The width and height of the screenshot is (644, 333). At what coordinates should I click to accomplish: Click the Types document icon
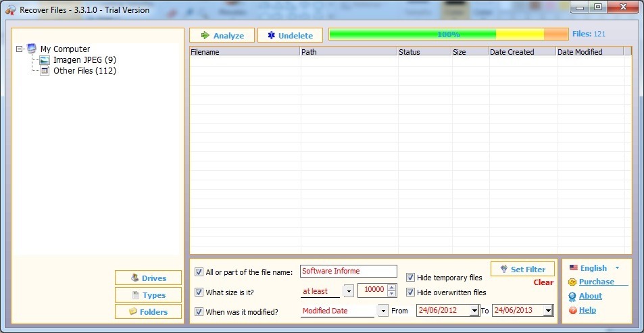pos(136,294)
